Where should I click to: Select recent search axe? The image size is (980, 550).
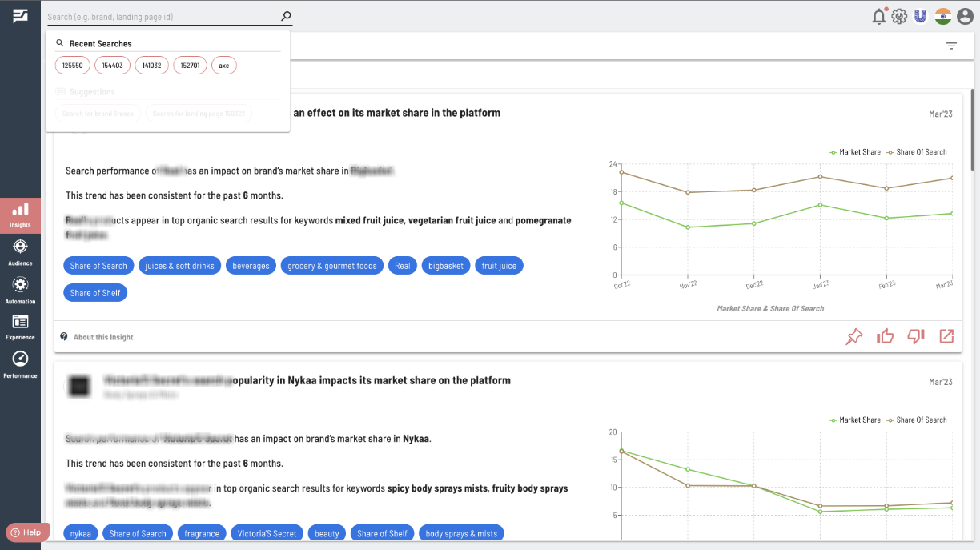[224, 66]
